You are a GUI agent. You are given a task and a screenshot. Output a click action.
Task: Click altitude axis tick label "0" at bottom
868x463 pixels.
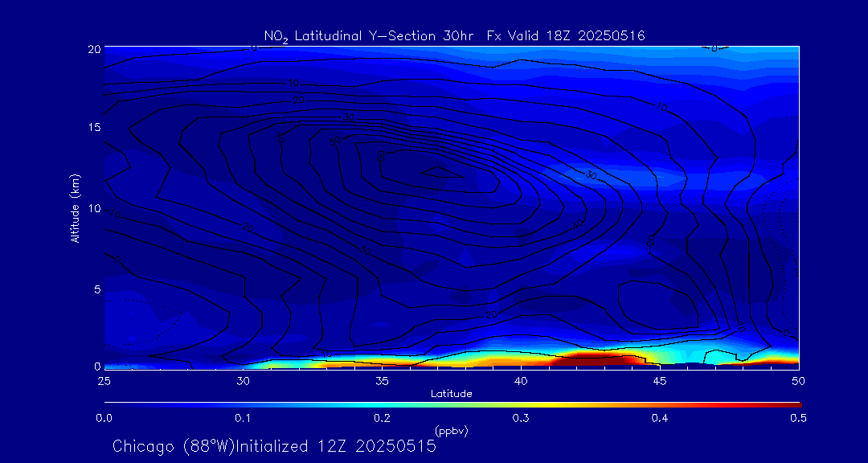(x=96, y=366)
